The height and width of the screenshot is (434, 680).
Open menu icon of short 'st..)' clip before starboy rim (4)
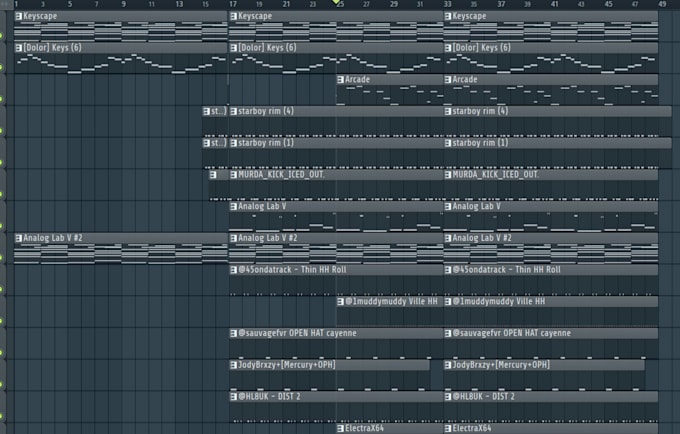[x=206, y=111]
